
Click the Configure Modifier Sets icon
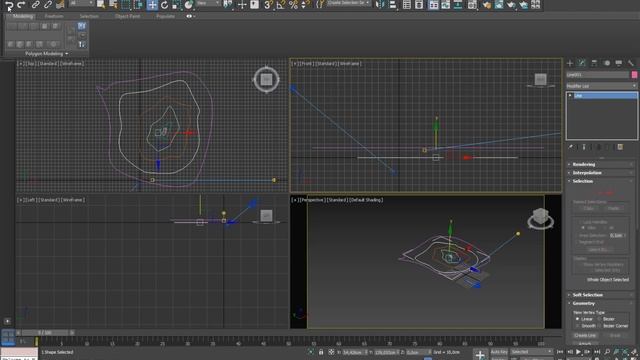(620, 147)
